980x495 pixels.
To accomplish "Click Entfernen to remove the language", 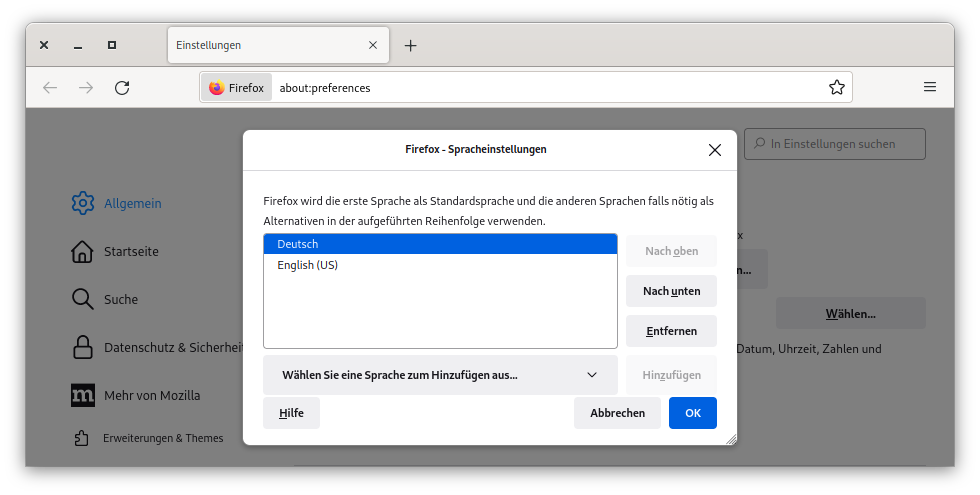I will 671,331.
